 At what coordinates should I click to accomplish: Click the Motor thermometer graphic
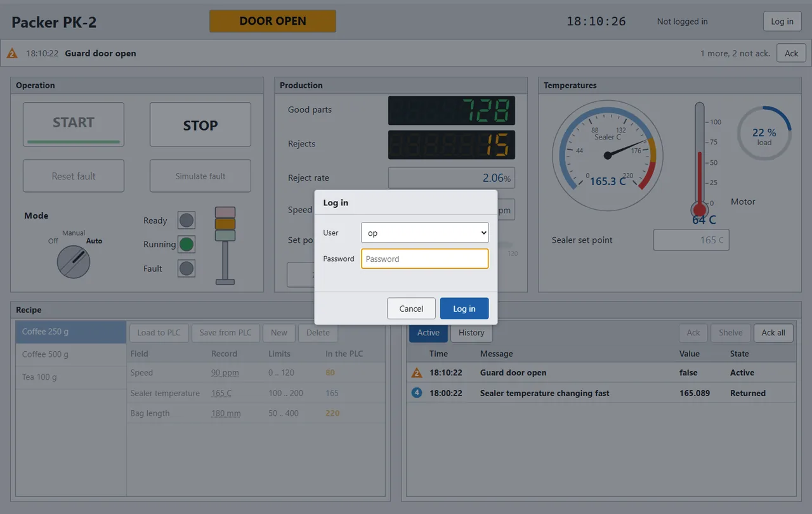pos(700,160)
